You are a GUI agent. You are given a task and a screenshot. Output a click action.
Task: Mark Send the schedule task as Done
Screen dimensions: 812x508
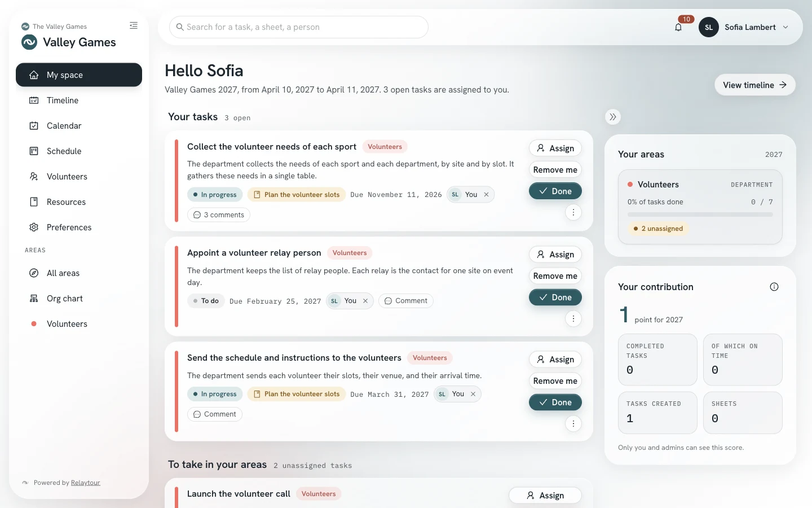click(x=555, y=402)
